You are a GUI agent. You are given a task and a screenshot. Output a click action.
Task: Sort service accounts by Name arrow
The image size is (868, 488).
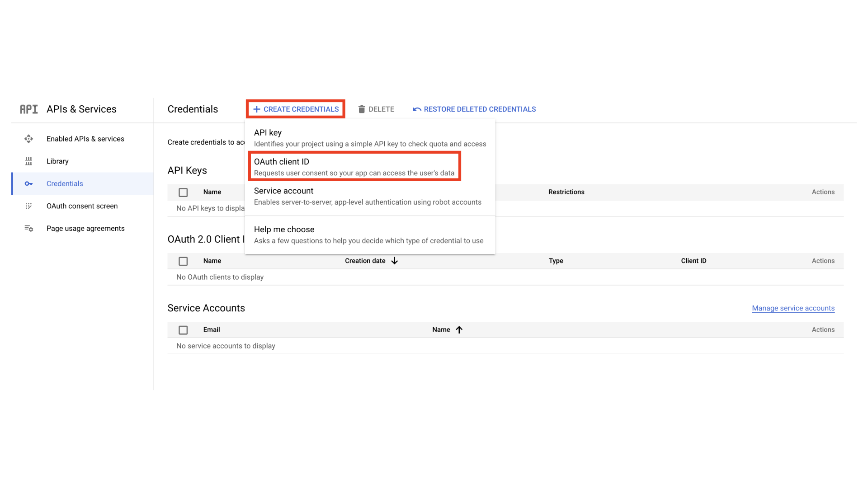459,330
